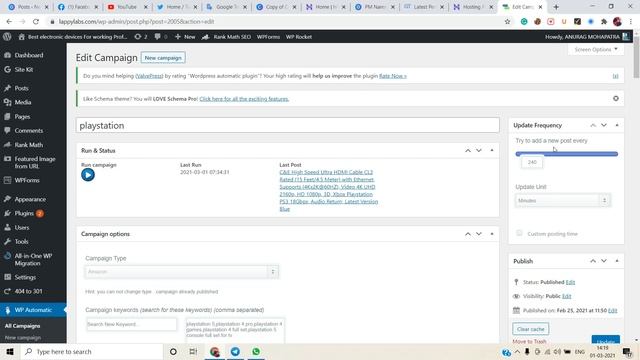The image size is (640, 360).
Task: Edit the published date
Action: click(612, 310)
